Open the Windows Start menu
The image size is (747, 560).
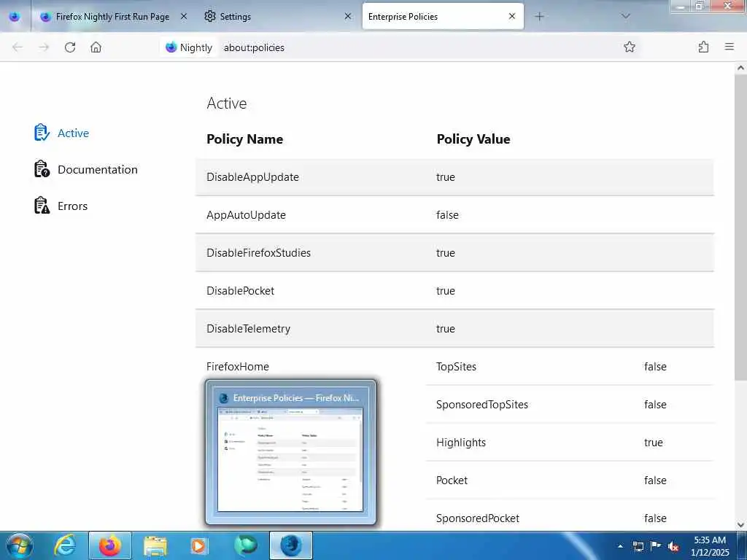[x=20, y=545]
